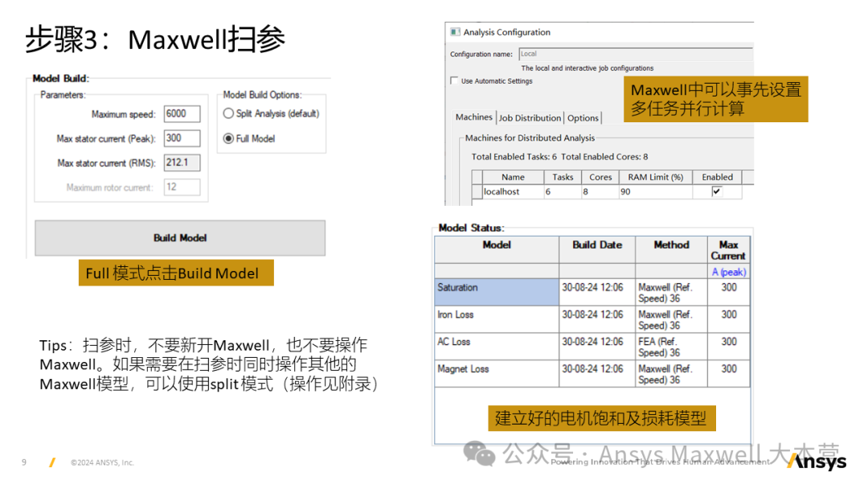Image resolution: width=868 pixels, height=489 pixels.
Task: Open the Job Distribution tab
Action: [x=530, y=118]
